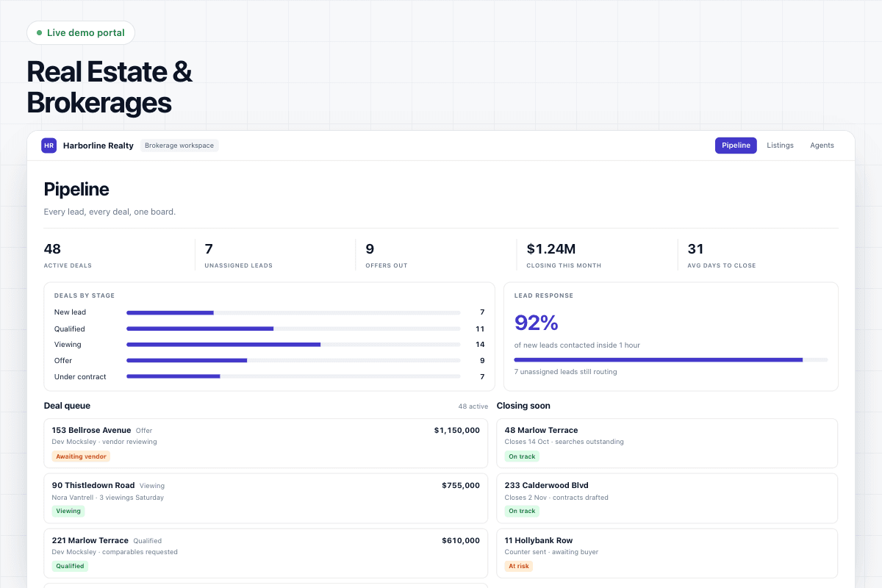Click the 48 Active Deals stat

click(x=68, y=255)
